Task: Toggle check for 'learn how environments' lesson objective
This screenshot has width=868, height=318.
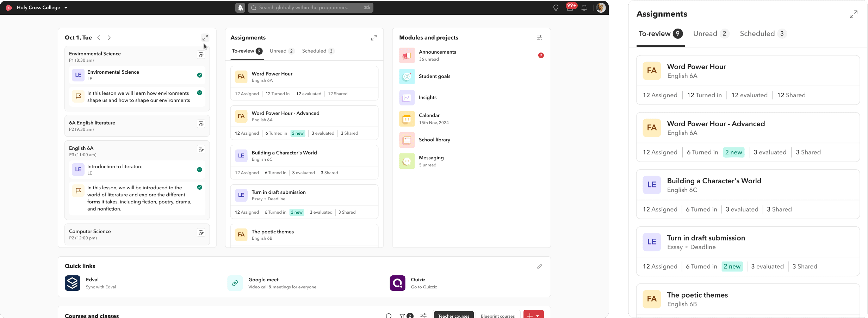Action: 200,93
